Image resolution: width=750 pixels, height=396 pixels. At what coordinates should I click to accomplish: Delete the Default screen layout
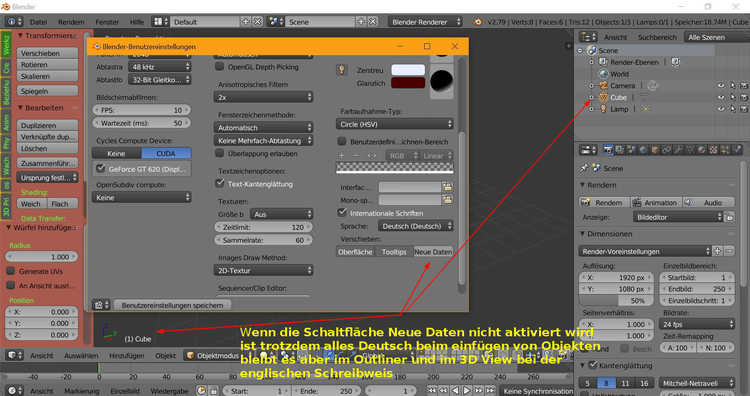(x=257, y=22)
